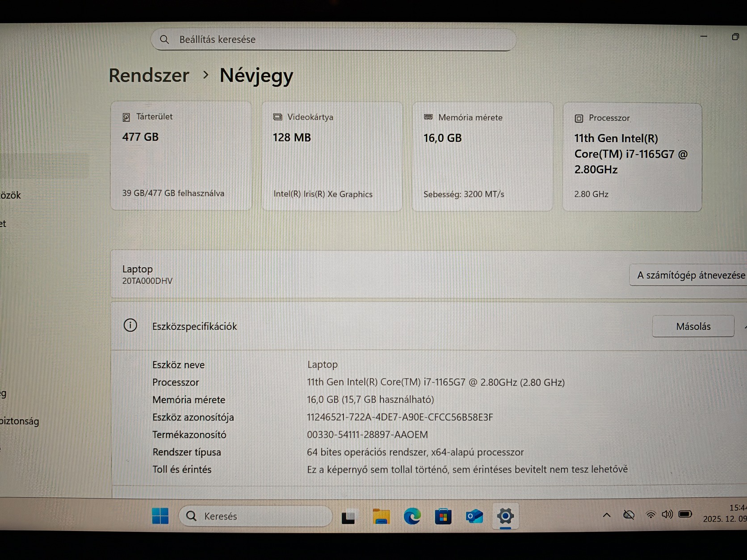Focus the Beállítás keresése search field
747x560 pixels.
tap(333, 40)
